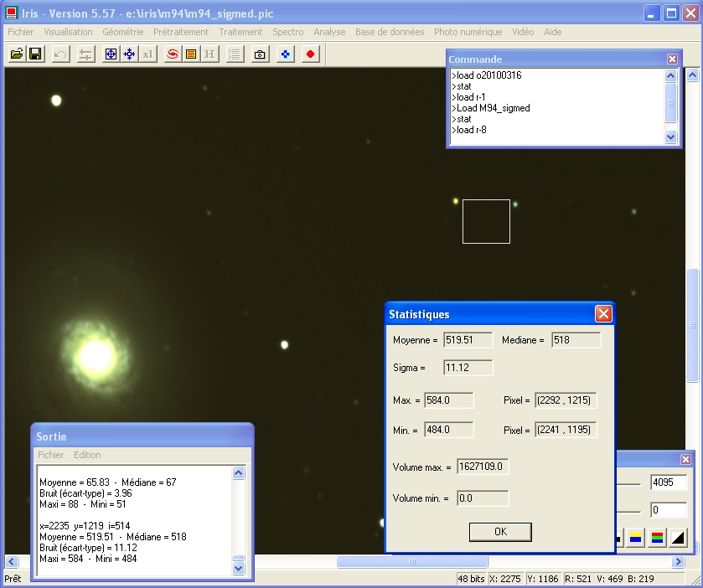Click the orange lined-square toolbar icon
This screenshot has width=703, height=588.
(x=191, y=54)
